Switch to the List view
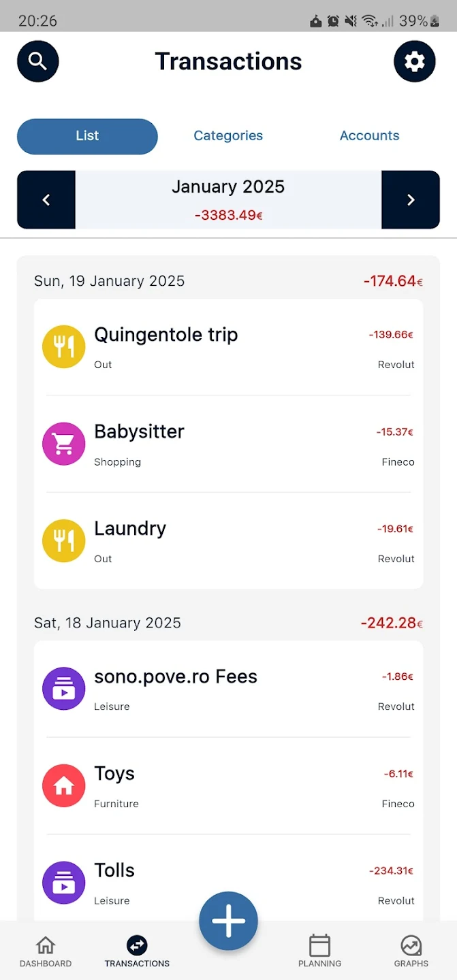The height and width of the screenshot is (980, 457). [x=87, y=136]
